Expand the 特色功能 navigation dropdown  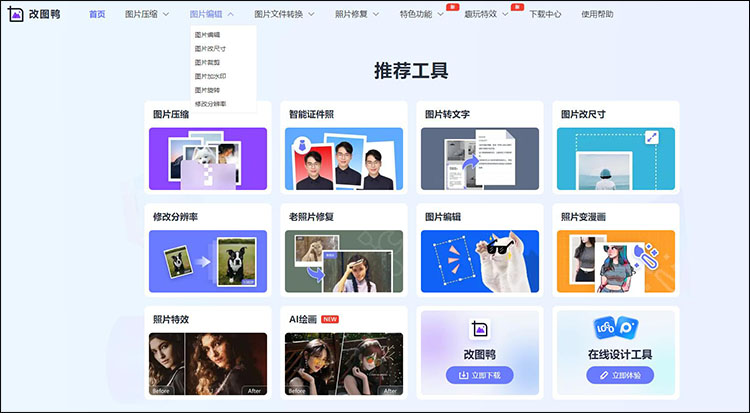coord(422,14)
